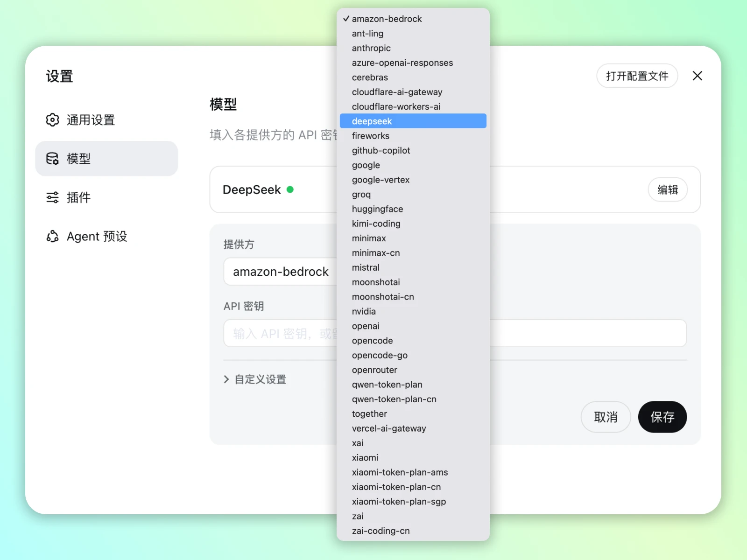The height and width of the screenshot is (560, 747).
Task: Click the Plugins sliders icon
Action: tap(52, 197)
